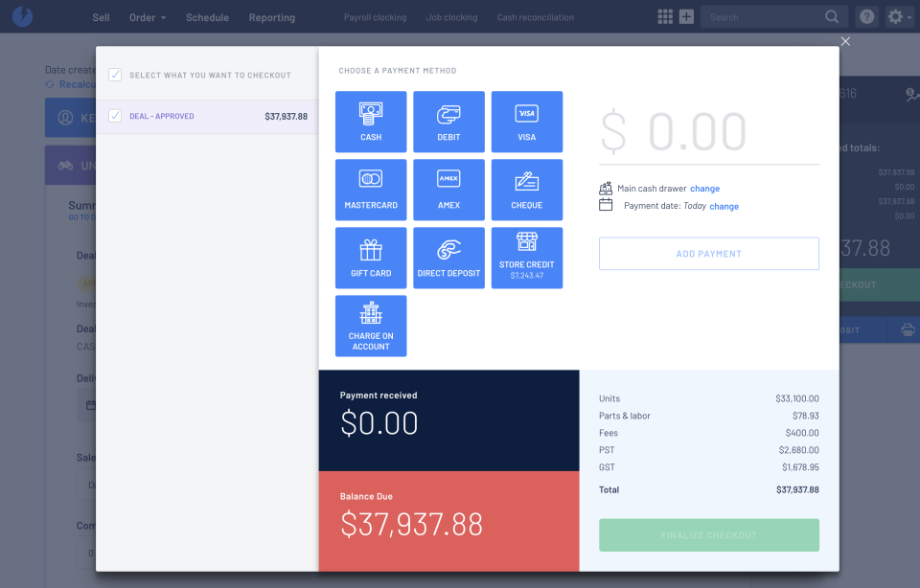Change the Main cash drawer
The width and height of the screenshot is (920, 588).
[x=704, y=188]
